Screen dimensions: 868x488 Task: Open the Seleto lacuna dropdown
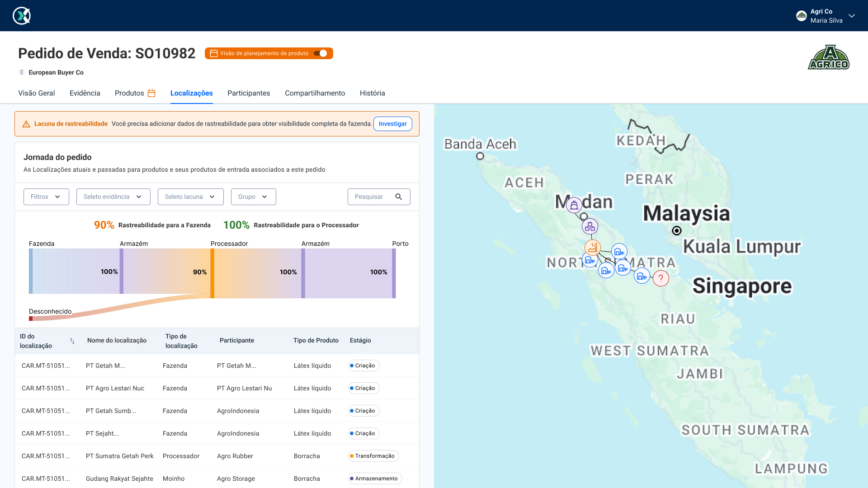click(190, 197)
